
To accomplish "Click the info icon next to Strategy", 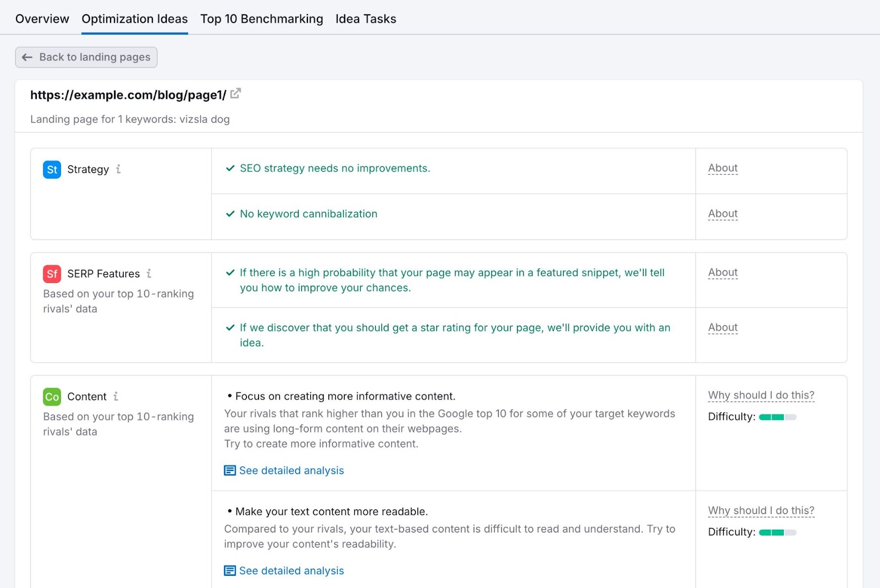I will pos(118,170).
